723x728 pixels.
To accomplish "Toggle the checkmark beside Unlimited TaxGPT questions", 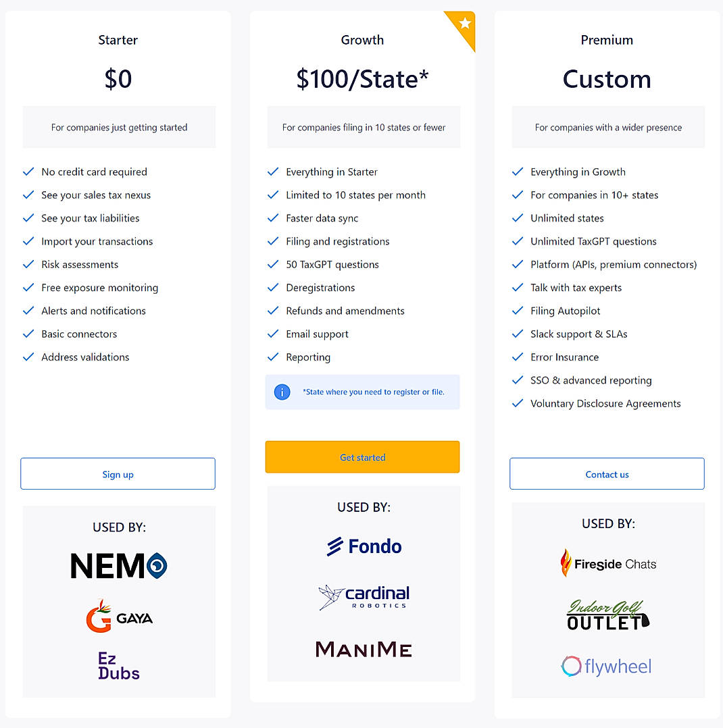I will tap(518, 241).
